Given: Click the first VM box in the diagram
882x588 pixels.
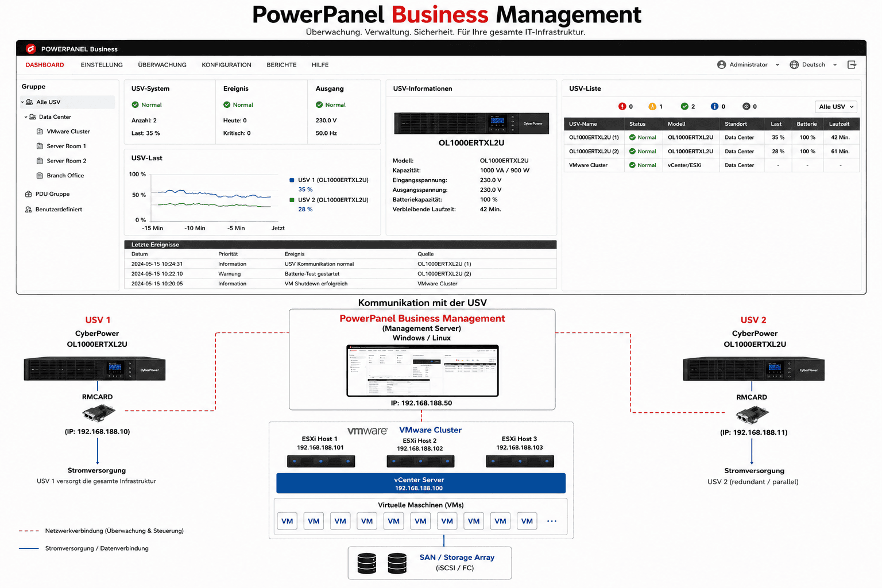Looking at the screenshot, I should 287,521.
